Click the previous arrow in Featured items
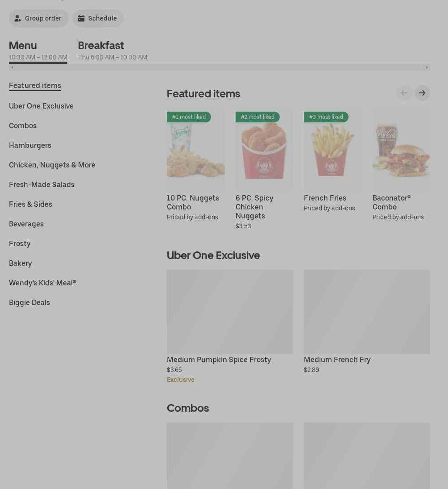Image resolution: width=448 pixels, height=489 pixels. click(x=404, y=93)
